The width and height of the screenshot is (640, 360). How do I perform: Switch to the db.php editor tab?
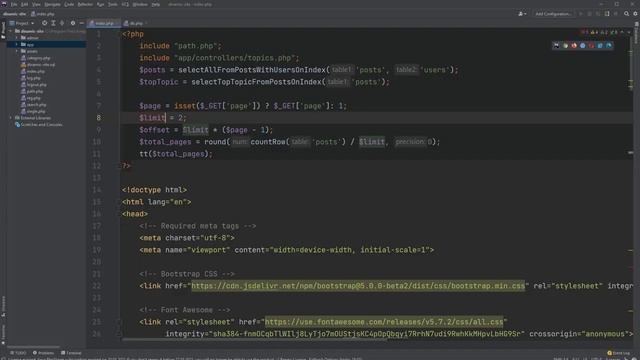click(135, 23)
